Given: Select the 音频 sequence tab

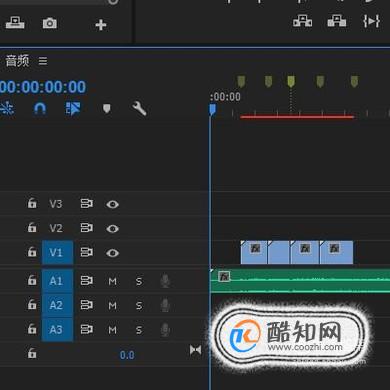Looking at the screenshot, I should pos(17,61).
